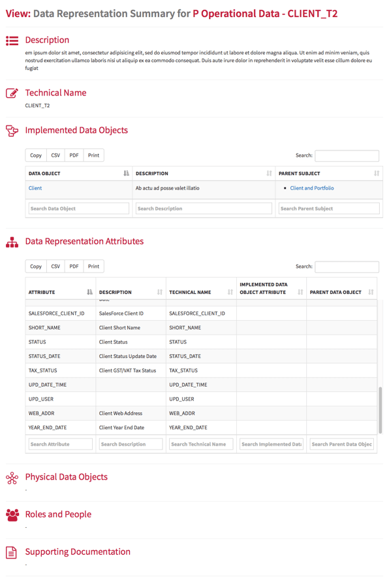The width and height of the screenshot is (389, 588).
Task: Click the Implemented Data Objects icon
Action: pos(12,131)
